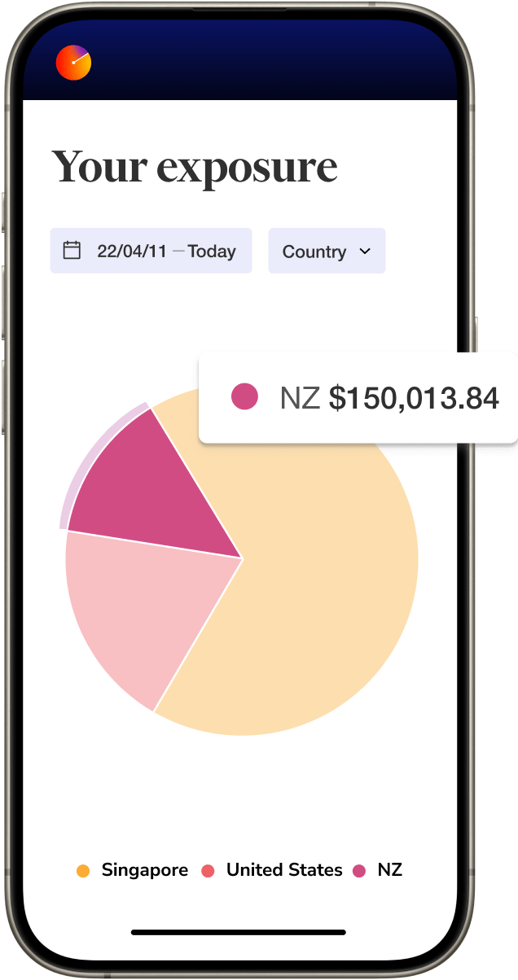Toggle the NZ legend item
Viewport: 518px width, 980px height.
pyautogui.click(x=378, y=870)
